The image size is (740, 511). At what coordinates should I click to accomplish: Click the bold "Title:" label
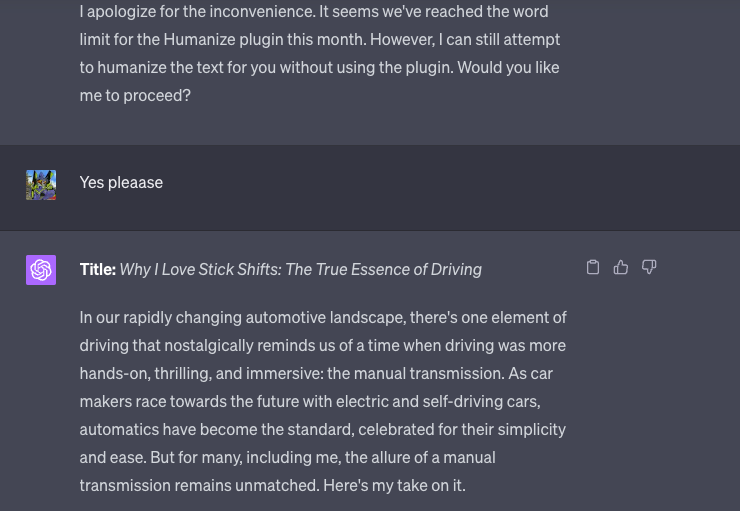point(97,269)
